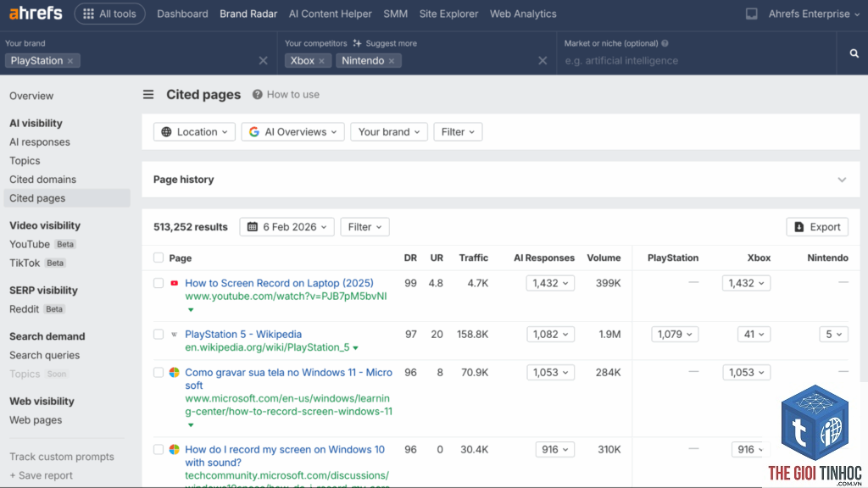Open YouTube video visibility

[x=30, y=244]
